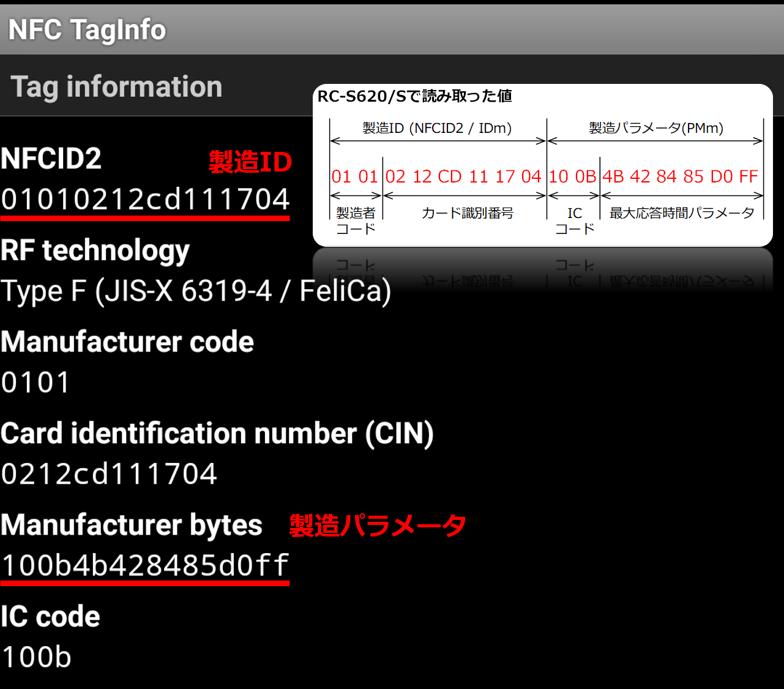This screenshot has width=784, height=689.
Task: Tap the Card identification number (CIN) label
Action: 217,434
